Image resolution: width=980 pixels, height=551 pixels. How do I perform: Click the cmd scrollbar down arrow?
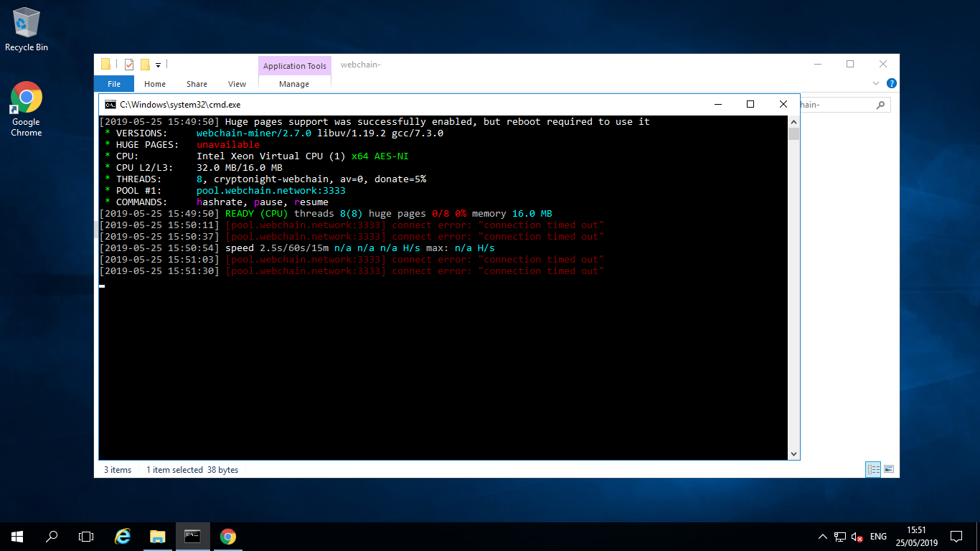pos(793,454)
